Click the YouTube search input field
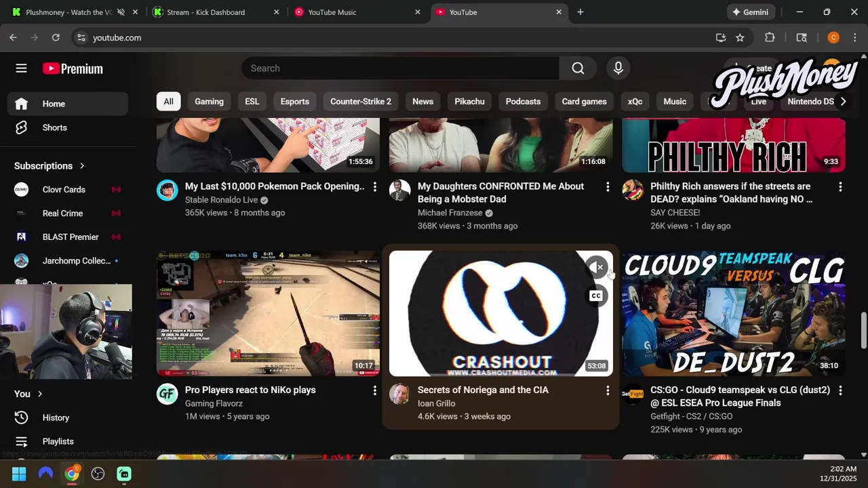Image resolution: width=868 pixels, height=488 pixels. [400, 68]
